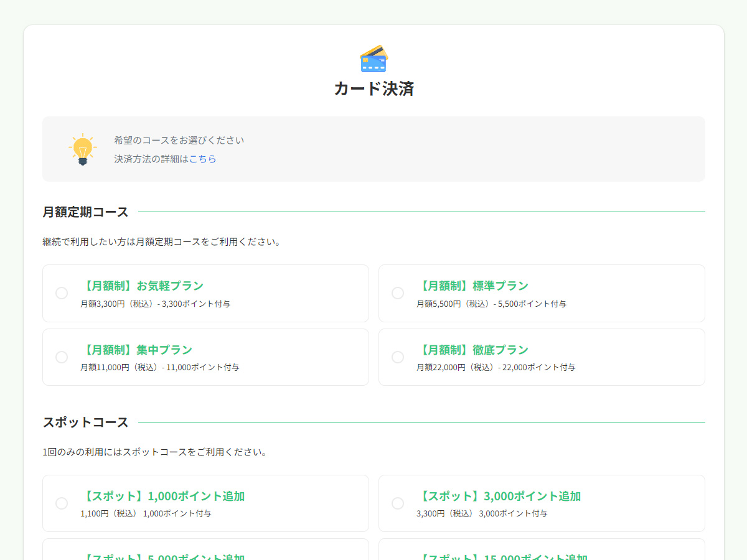Select the お気軽プラン radio button
The image size is (747, 560).
click(61, 293)
